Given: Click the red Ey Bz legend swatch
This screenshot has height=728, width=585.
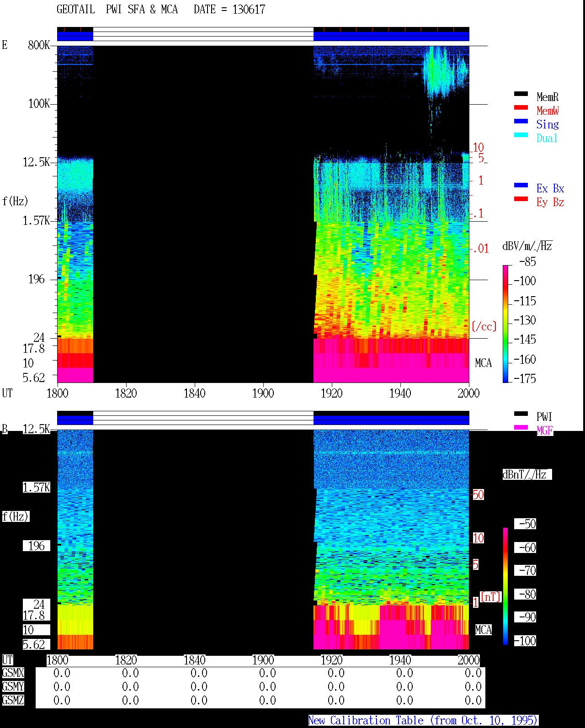Looking at the screenshot, I should (521, 199).
